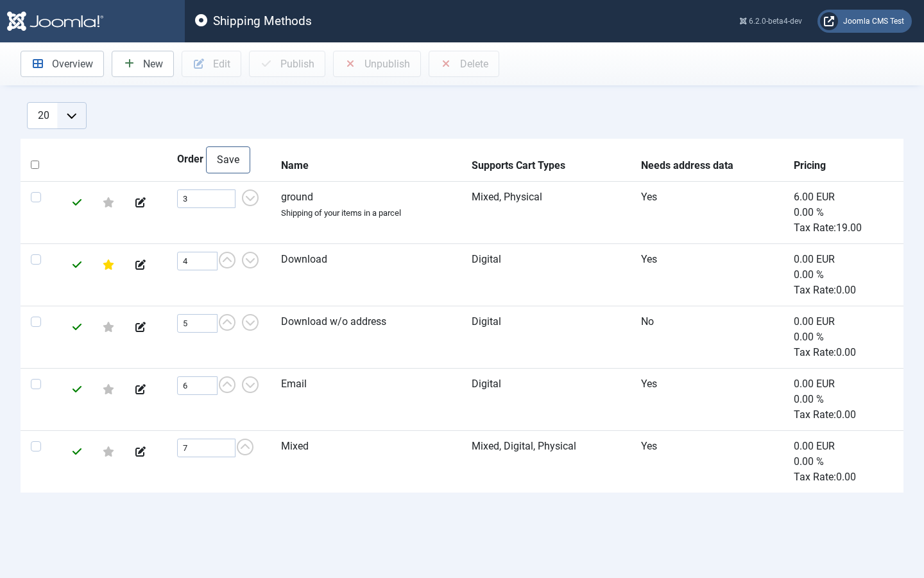Click the Publish toolbar button

coord(287,64)
